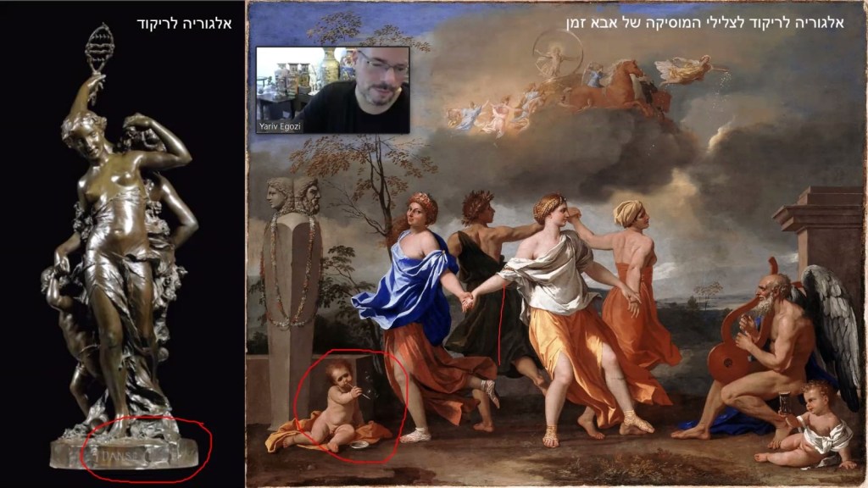
Task: Click the presenter webcam video thumbnail
Action: click(332, 89)
